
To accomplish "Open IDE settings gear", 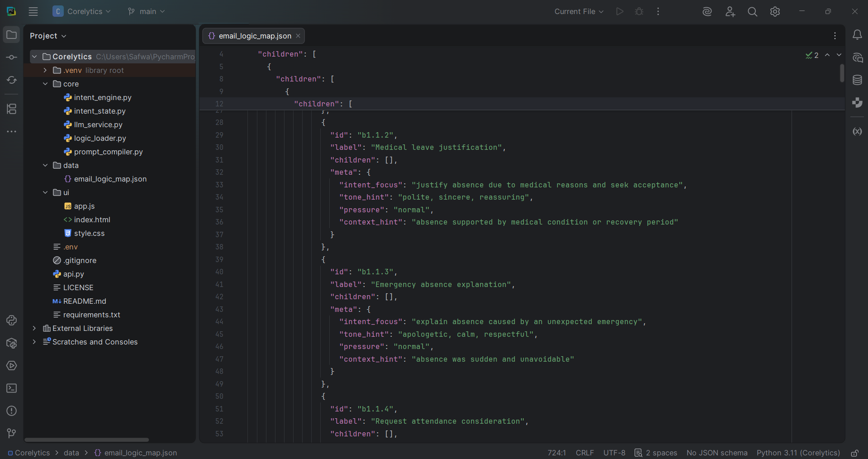I will [775, 12].
